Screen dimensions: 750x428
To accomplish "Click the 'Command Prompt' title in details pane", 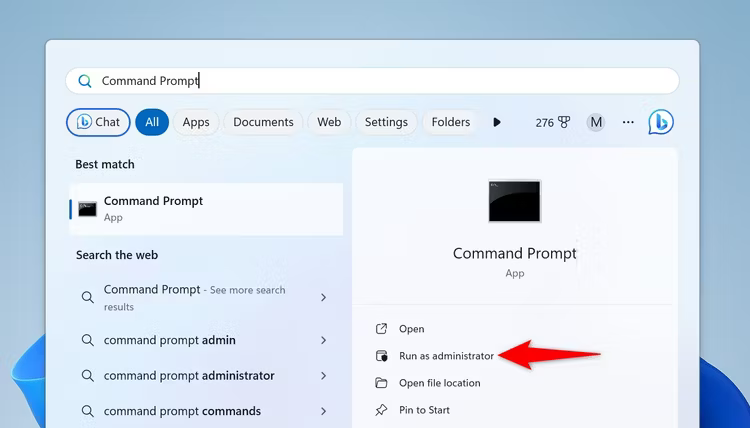I will [x=515, y=253].
